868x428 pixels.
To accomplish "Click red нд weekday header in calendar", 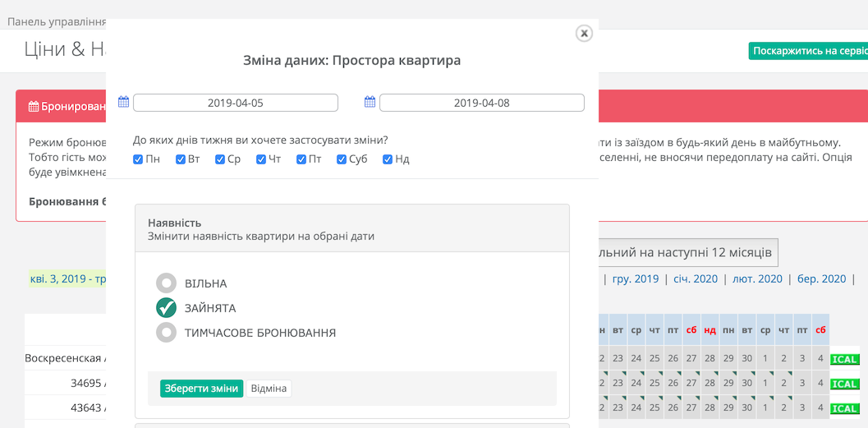I will point(710,330).
